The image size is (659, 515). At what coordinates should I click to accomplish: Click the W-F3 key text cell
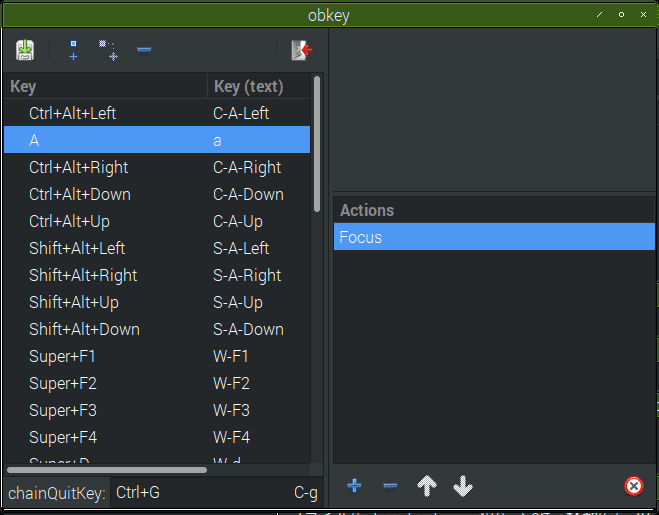pos(232,410)
